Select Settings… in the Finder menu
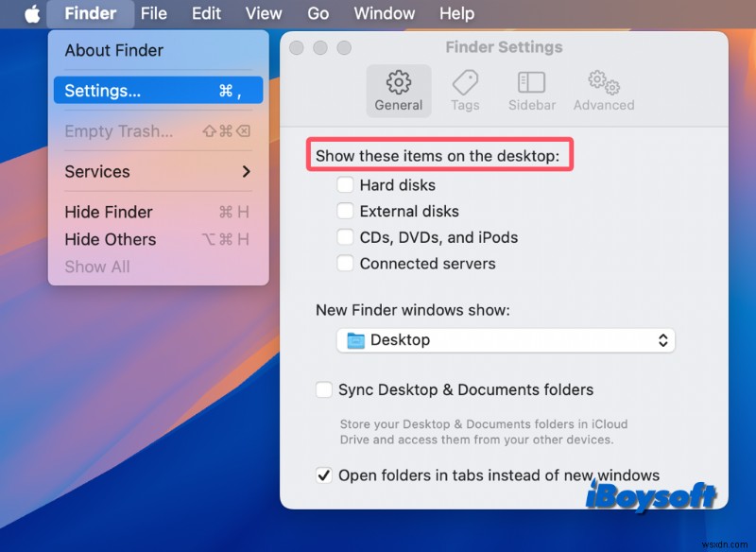This screenshot has width=756, height=552. coord(158,90)
